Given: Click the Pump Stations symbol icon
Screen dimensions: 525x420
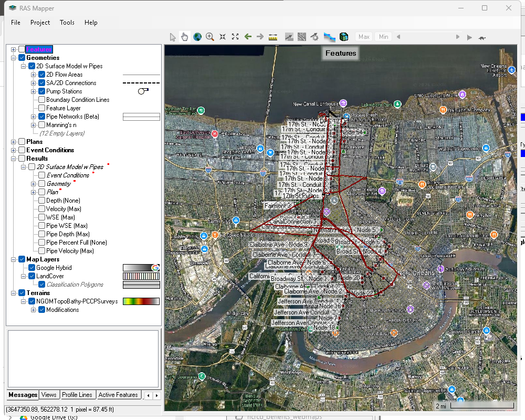Looking at the screenshot, I should [143, 91].
